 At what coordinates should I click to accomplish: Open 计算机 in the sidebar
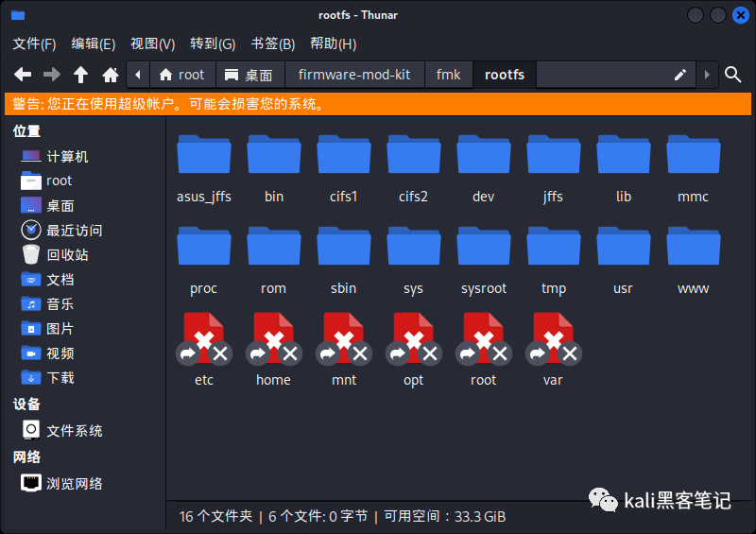[x=54, y=156]
